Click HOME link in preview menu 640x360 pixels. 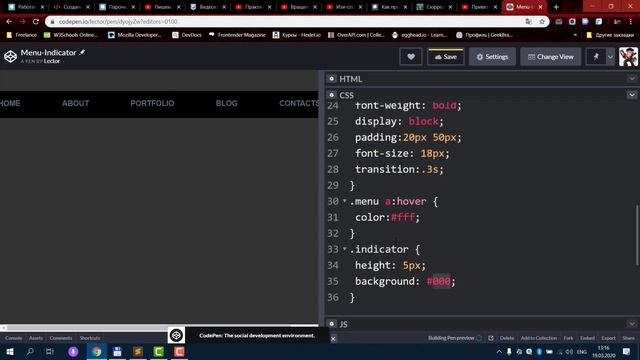click(x=9, y=103)
